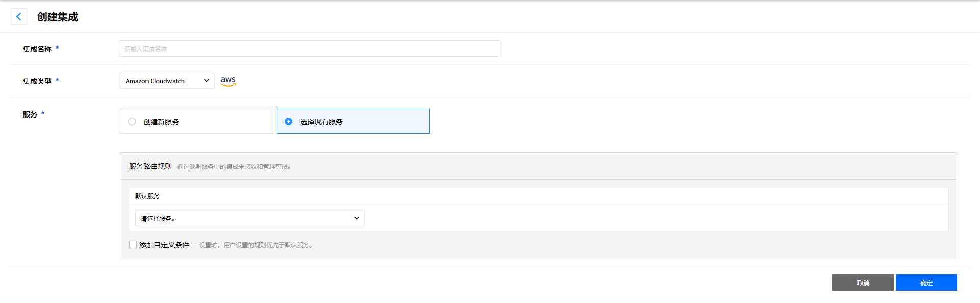Click the 服务路由规则 section header
The height and width of the screenshot is (303, 980).
pyautogui.click(x=151, y=166)
